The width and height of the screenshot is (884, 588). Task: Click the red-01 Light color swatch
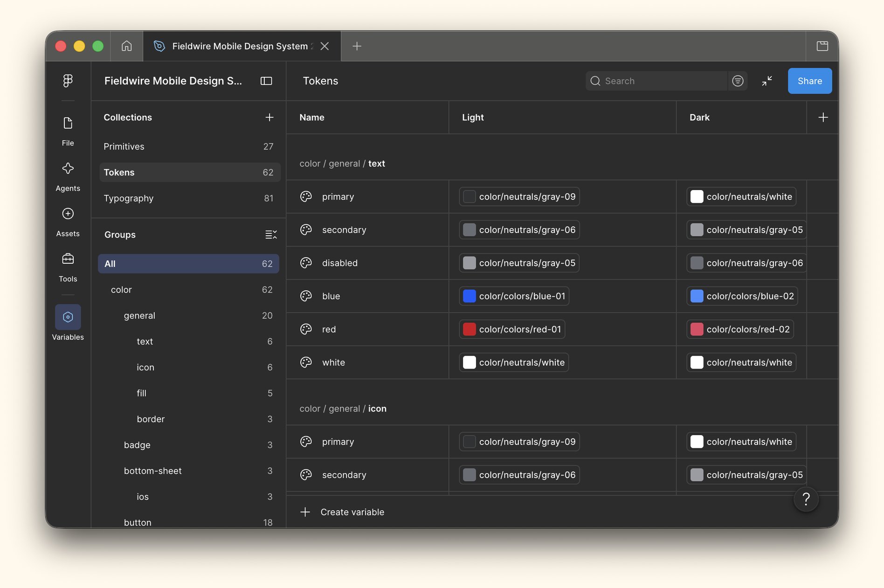point(469,329)
